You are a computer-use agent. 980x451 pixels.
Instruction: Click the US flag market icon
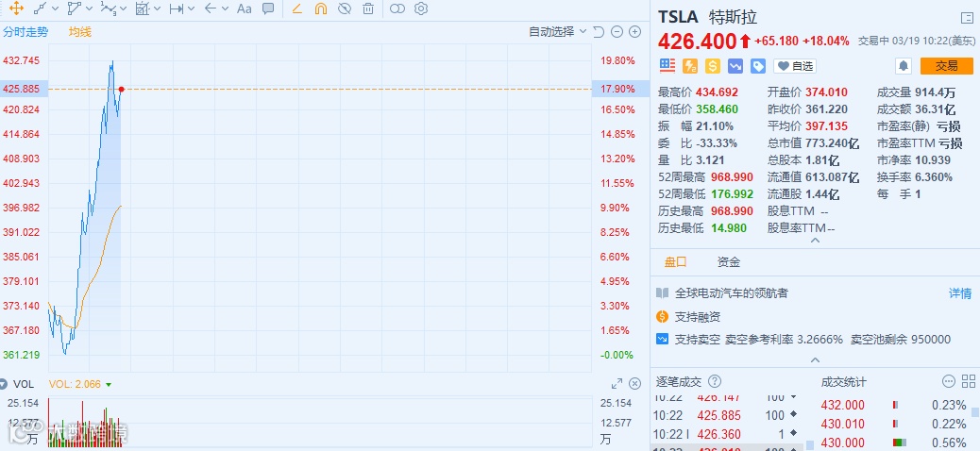667,66
